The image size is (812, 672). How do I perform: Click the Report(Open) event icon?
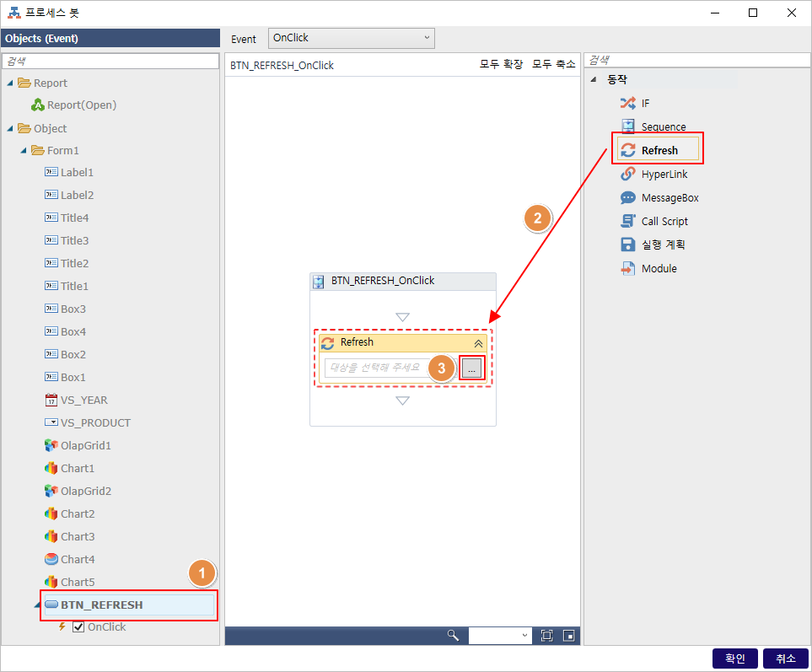pyautogui.click(x=38, y=105)
